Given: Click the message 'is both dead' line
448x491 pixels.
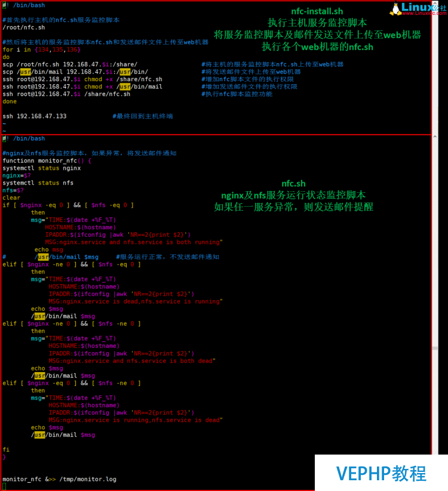Looking at the screenshot, I should pos(132,361).
